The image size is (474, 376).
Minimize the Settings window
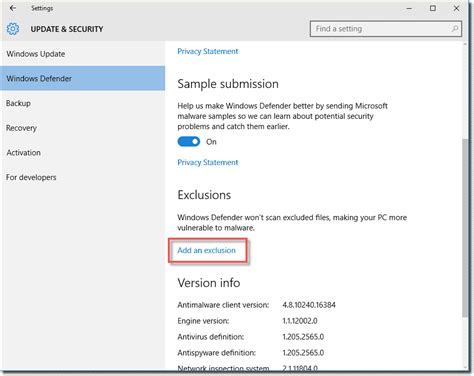tap(409, 8)
